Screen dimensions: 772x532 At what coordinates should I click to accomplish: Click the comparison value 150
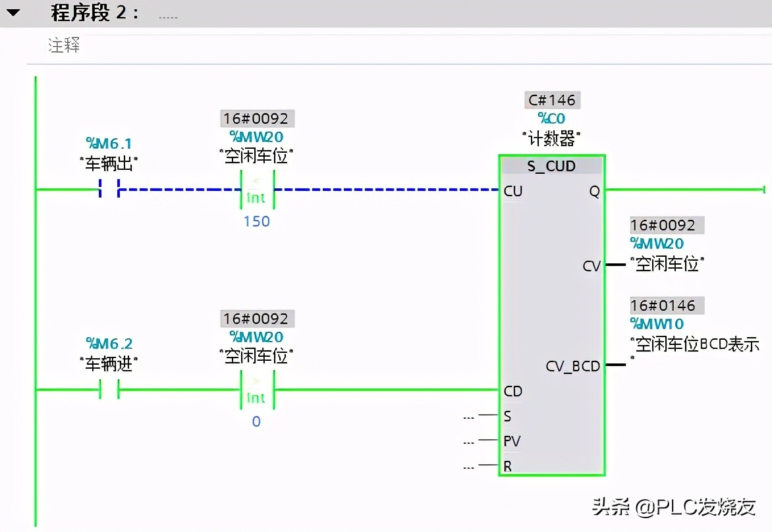256,221
